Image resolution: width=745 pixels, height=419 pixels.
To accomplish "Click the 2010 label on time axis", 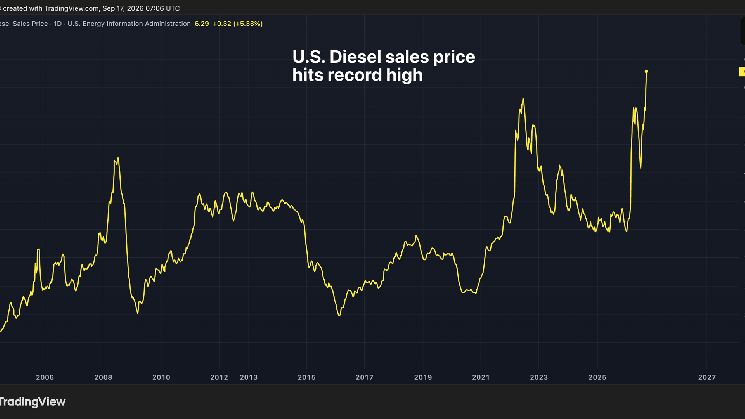I will pos(161,377).
